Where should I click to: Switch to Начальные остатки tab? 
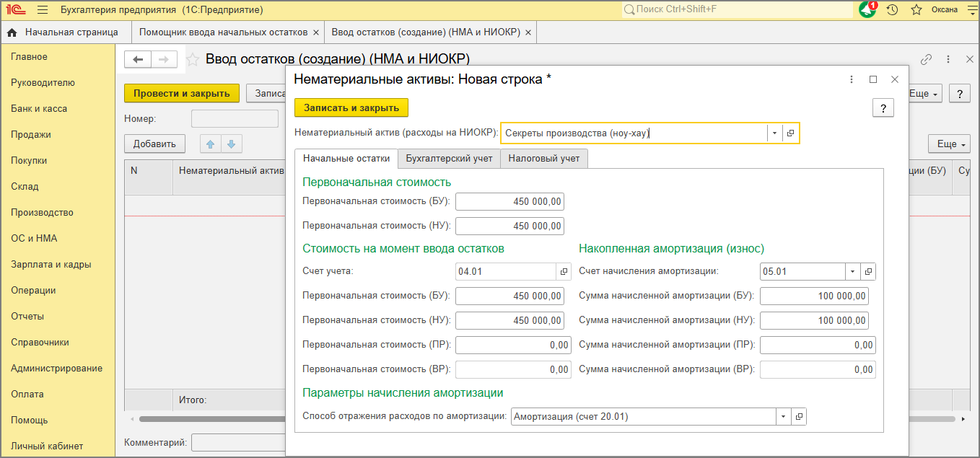pos(346,159)
